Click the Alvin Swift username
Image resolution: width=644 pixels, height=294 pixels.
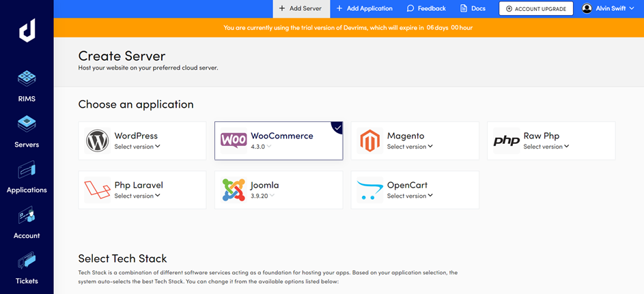click(x=611, y=8)
